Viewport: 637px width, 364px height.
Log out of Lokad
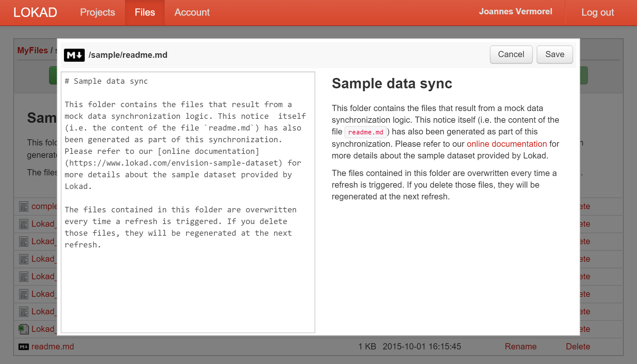[597, 12]
